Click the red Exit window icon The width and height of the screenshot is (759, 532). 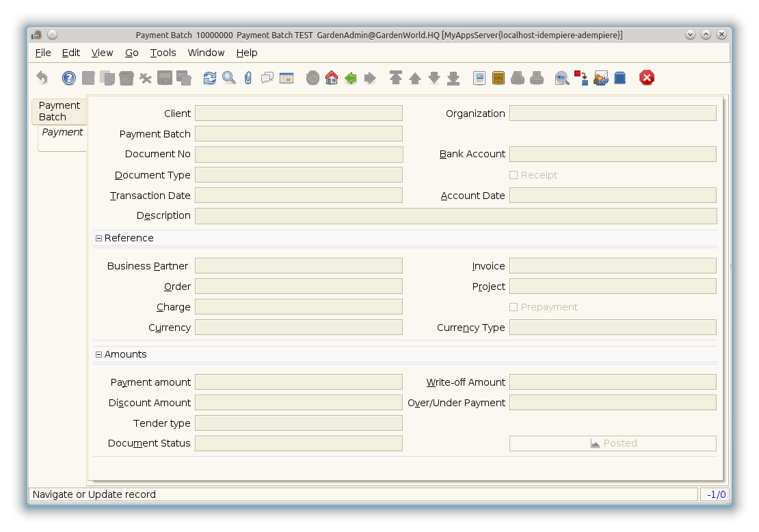click(646, 78)
